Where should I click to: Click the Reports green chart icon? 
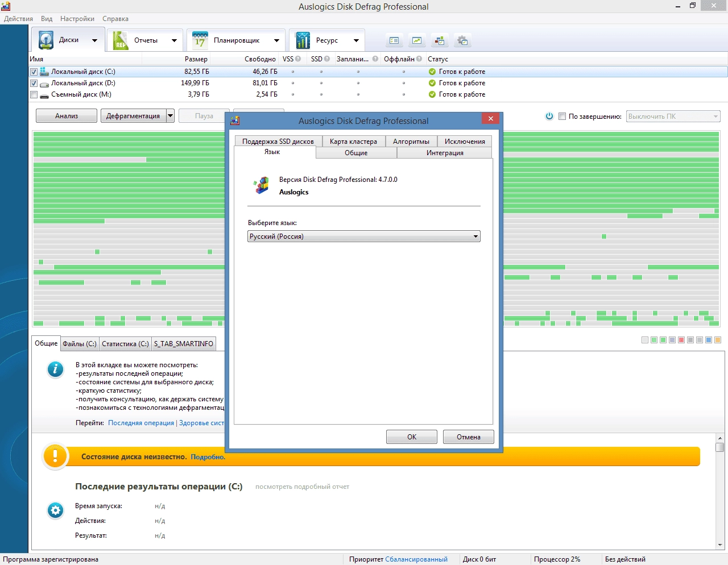coord(121,40)
